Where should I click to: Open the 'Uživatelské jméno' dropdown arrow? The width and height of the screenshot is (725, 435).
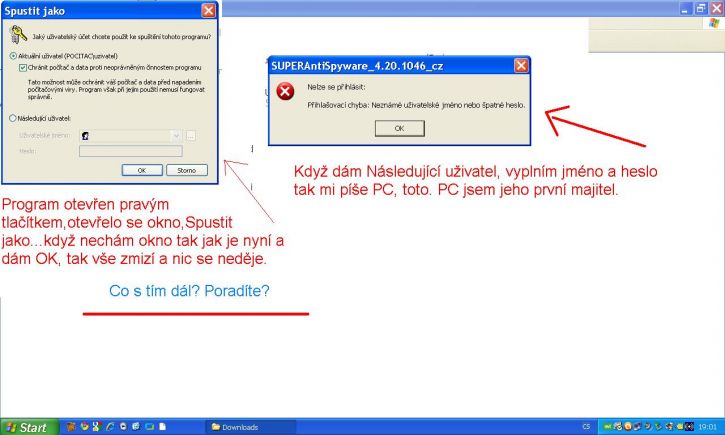[x=176, y=135]
